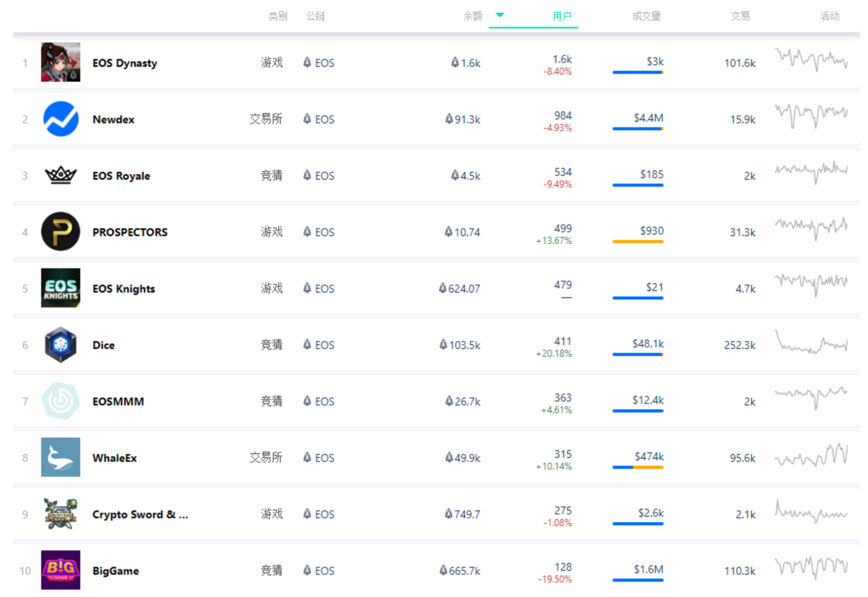Click the volume bar under $48.1k
Image resolution: width=868 pixels, height=597 pixels.
(x=638, y=354)
